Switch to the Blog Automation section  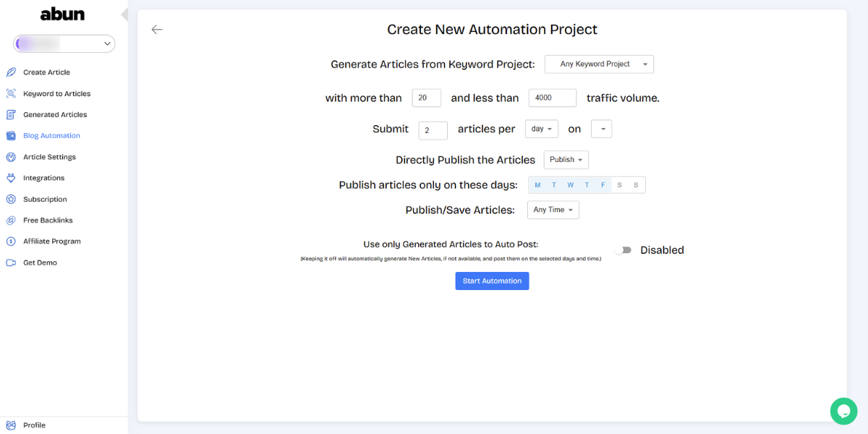51,135
